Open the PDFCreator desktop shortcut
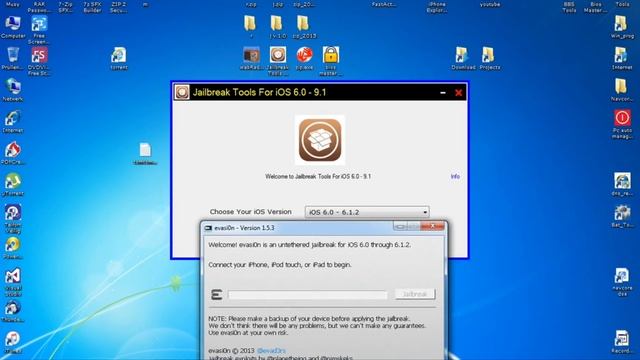This screenshot has width=640, height=360. coord(13,153)
